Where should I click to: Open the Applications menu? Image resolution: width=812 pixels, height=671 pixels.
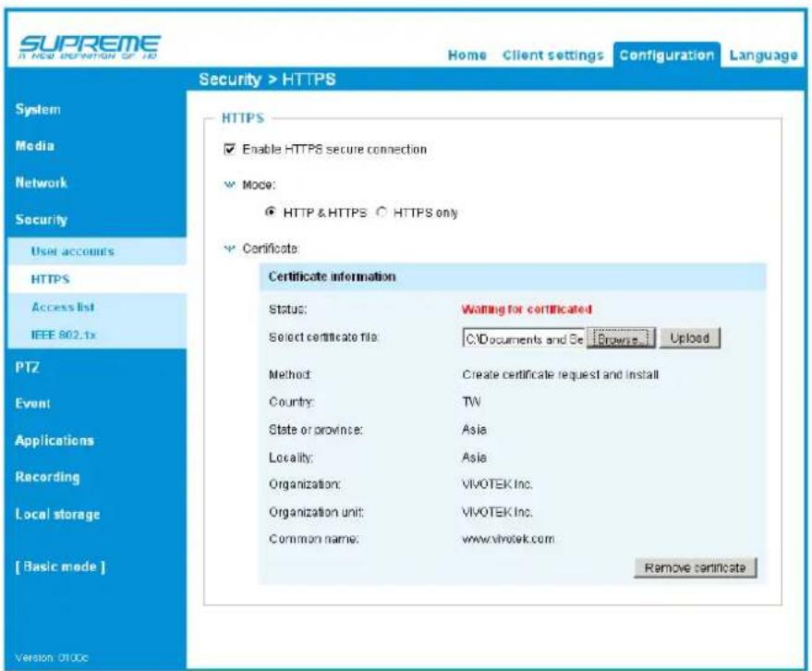coord(55,441)
